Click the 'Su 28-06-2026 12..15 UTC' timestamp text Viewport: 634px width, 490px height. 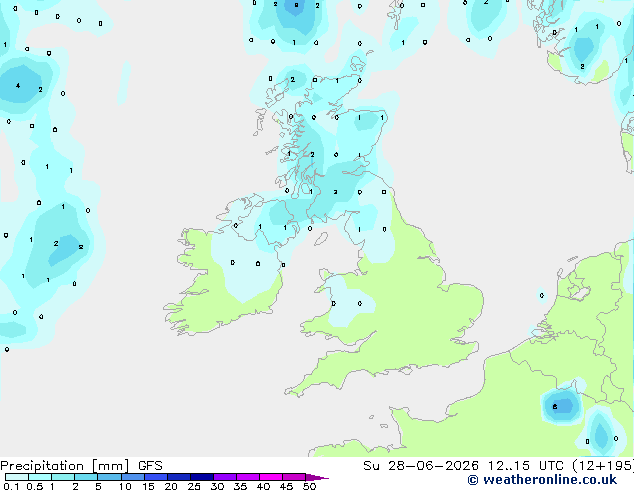click(463, 466)
